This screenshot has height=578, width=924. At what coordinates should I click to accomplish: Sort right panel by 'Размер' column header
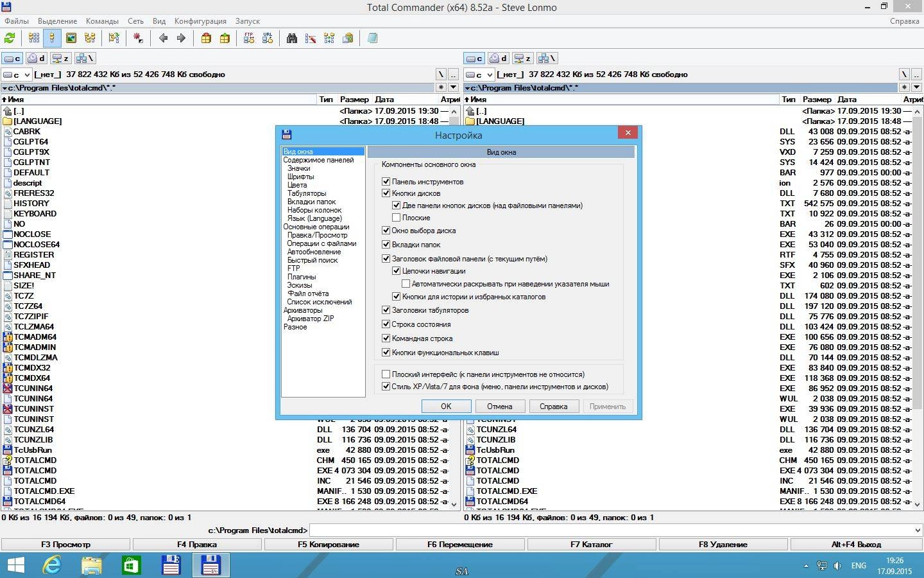pos(817,100)
